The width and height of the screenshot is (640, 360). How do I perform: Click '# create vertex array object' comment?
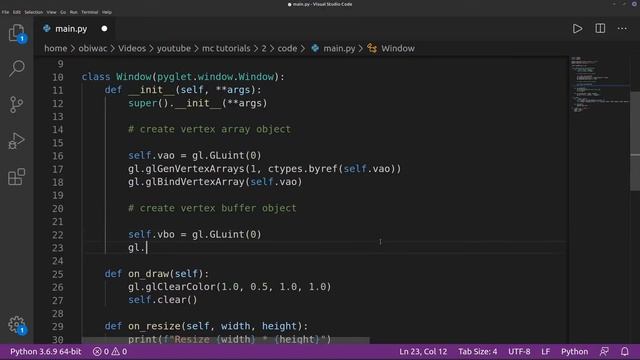[x=209, y=129]
